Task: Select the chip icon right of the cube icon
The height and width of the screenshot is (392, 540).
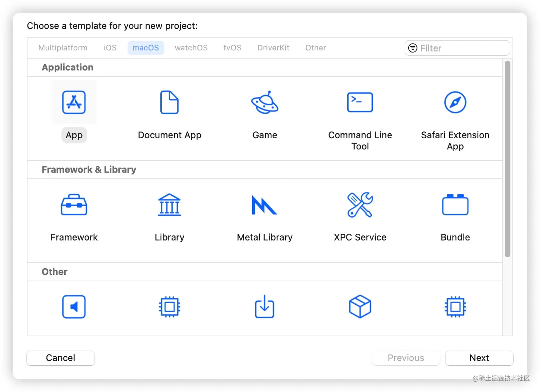Action: click(x=455, y=307)
